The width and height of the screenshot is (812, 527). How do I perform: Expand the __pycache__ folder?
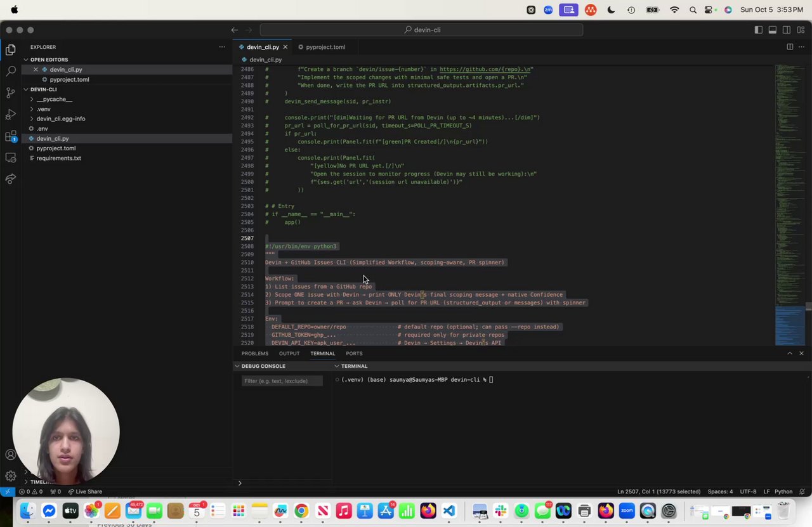pyautogui.click(x=54, y=100)
